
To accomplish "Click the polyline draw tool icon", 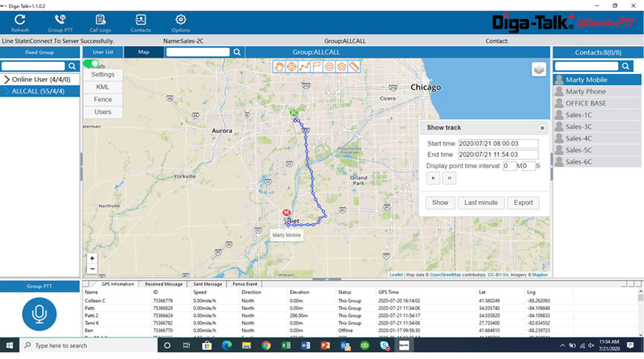I will (x=304, y=67).
